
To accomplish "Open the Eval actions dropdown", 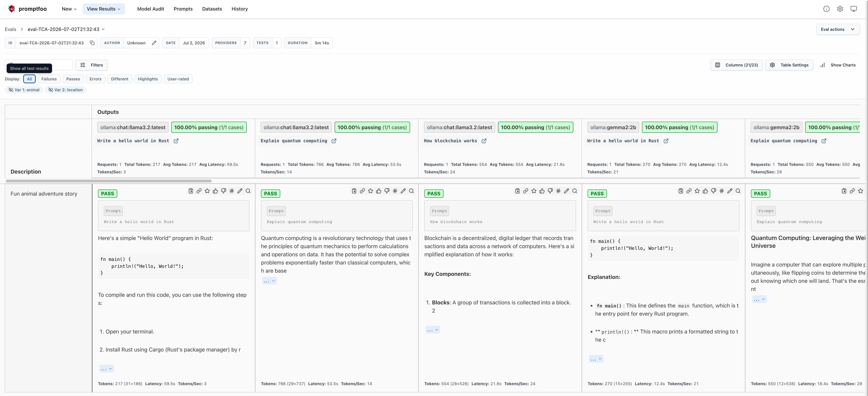I will point(838,29).
